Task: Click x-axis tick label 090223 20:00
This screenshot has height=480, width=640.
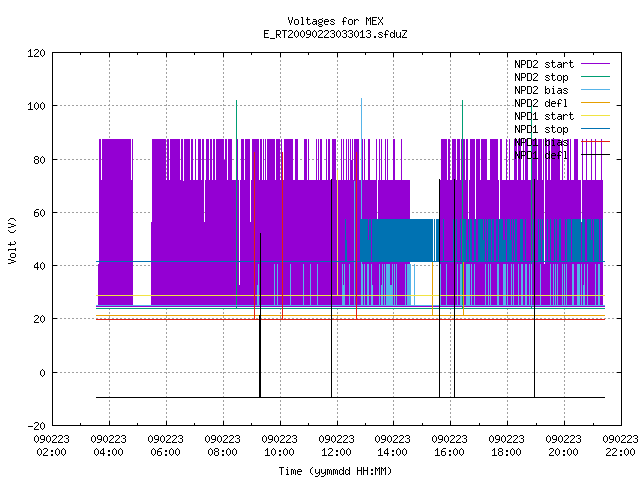Action: click(564, 446)
